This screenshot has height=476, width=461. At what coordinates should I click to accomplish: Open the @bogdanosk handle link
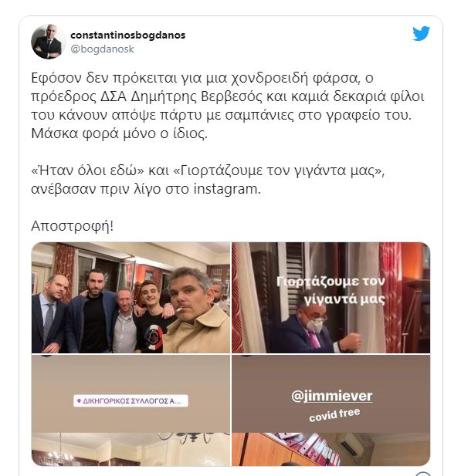point(102,49)
